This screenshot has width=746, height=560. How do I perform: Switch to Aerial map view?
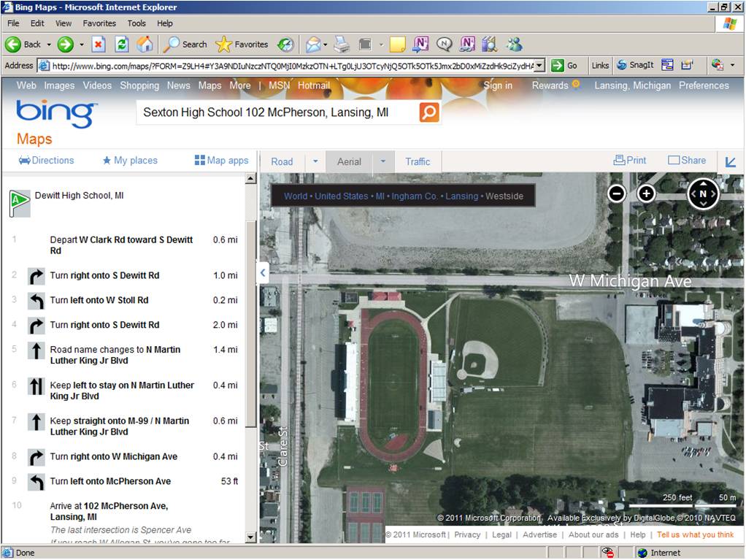click(x=349, y=162)
